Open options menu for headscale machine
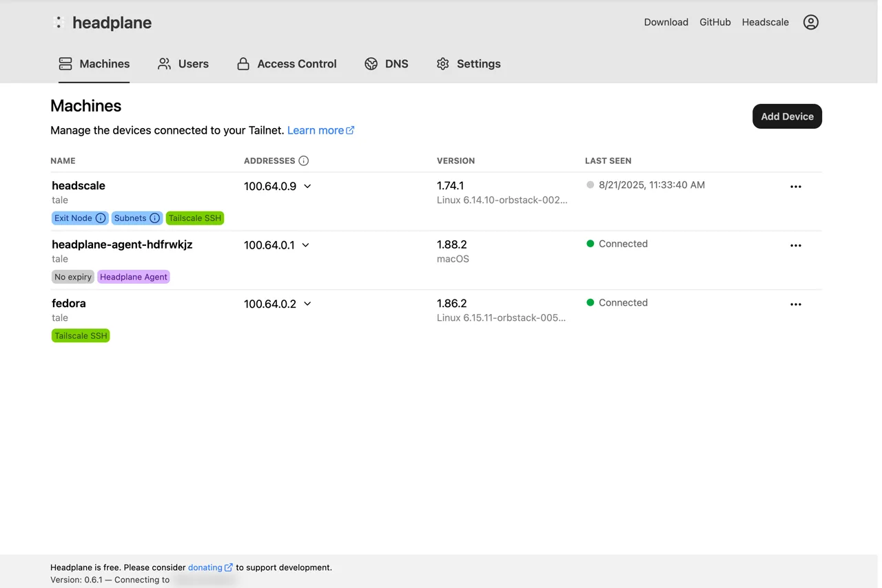 click(796, 187)
